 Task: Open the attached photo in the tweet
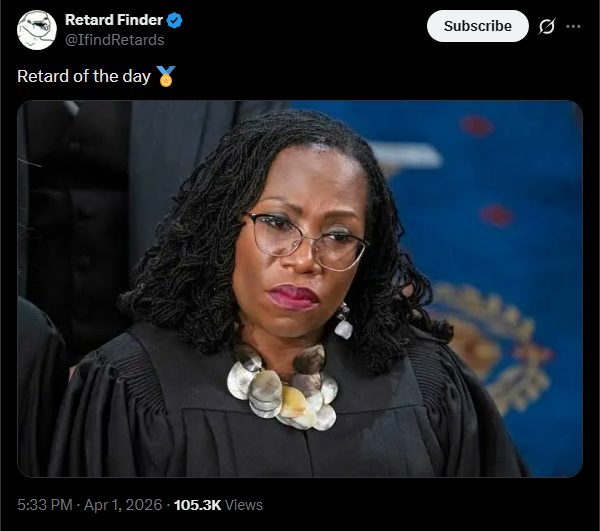(x=300, y=288)
